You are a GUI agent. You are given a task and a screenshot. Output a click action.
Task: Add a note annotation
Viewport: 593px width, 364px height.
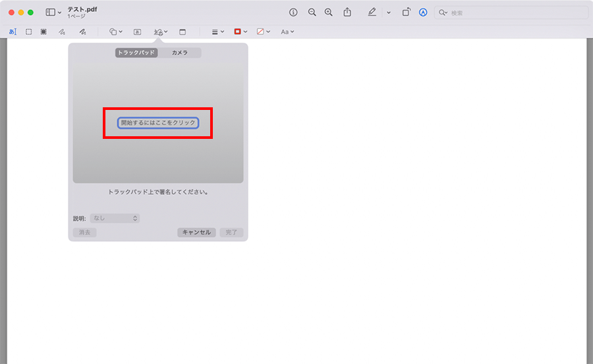[x=183, y=32]
